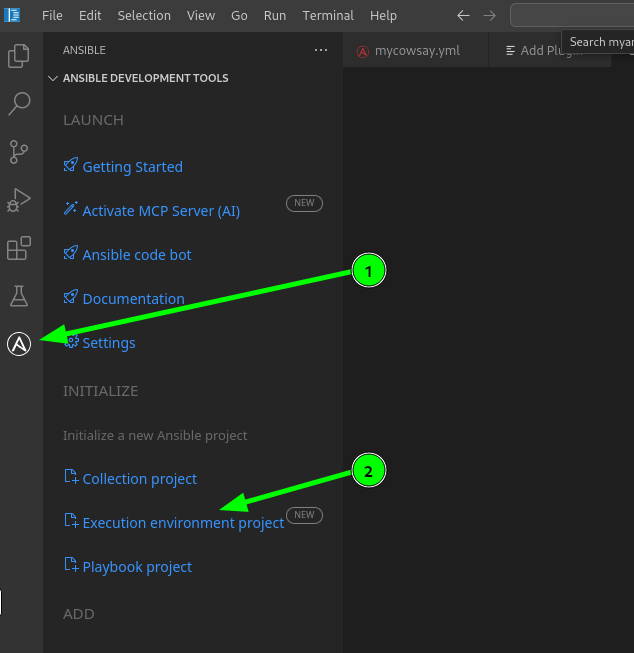Click the rocket icon beside Ansible code bot
Image resolution: width=634 pixels, height=653 pixels.
coord(70,252)
